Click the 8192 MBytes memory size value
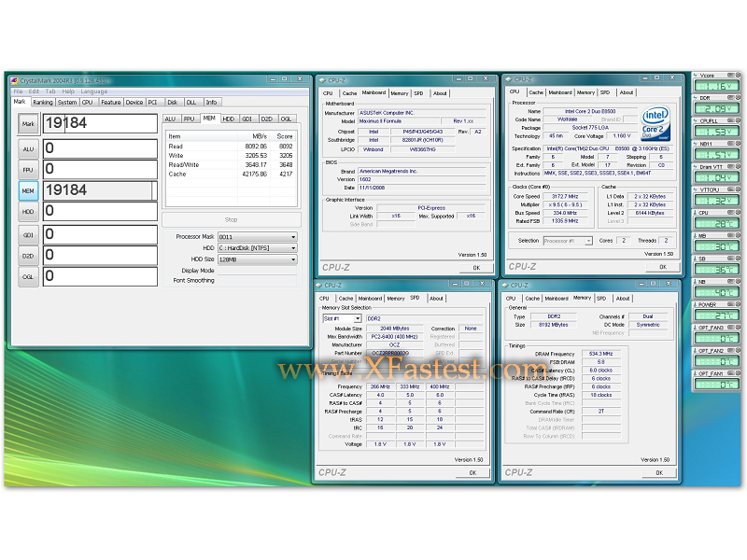Screen dimensions: 747x560 click(553, 325)
